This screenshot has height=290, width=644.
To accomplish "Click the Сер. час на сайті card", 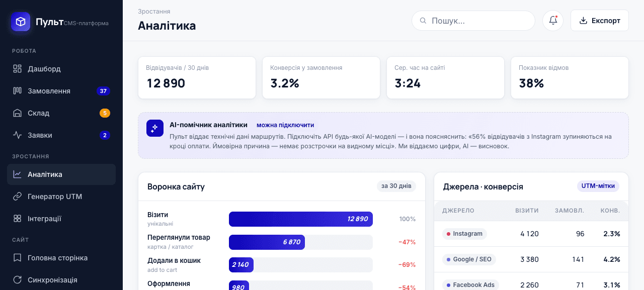I will pos(445,77).
